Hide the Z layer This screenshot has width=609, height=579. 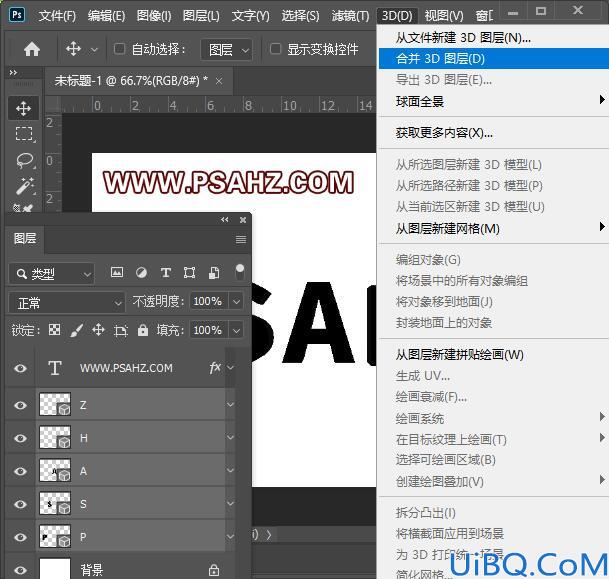[21, 405]
